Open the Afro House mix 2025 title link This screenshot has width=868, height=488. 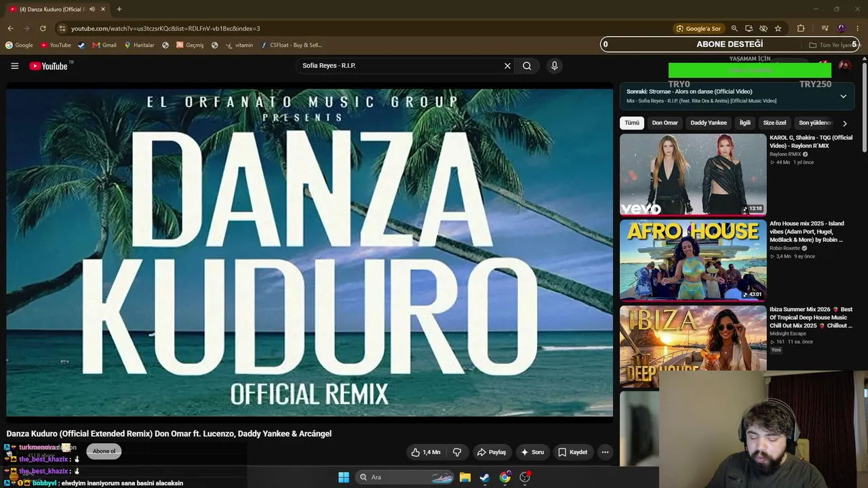point(807,232)
